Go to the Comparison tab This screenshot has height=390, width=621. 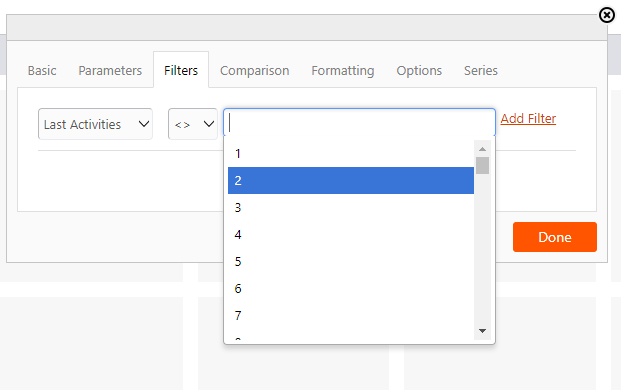click(x=255, y=70)
